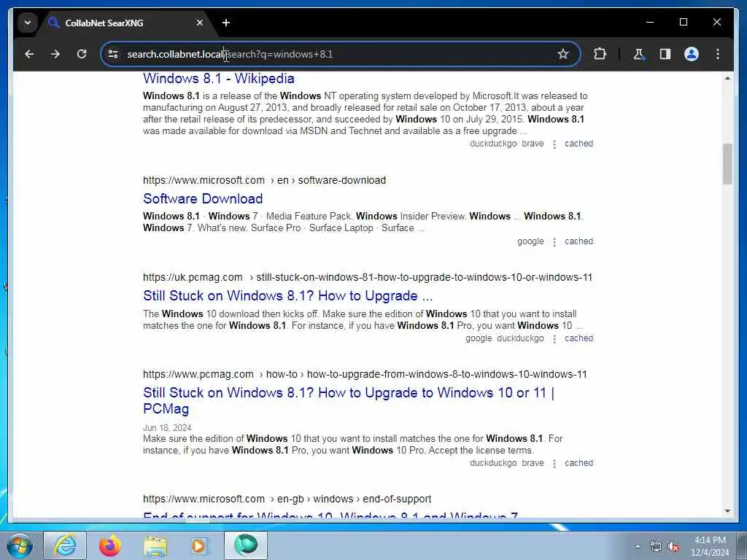Open cached link for Jun 18, 2024 PCMag result
Viewport: 747px width, 560px height.
pyautogui.click(x=578, y=463)
